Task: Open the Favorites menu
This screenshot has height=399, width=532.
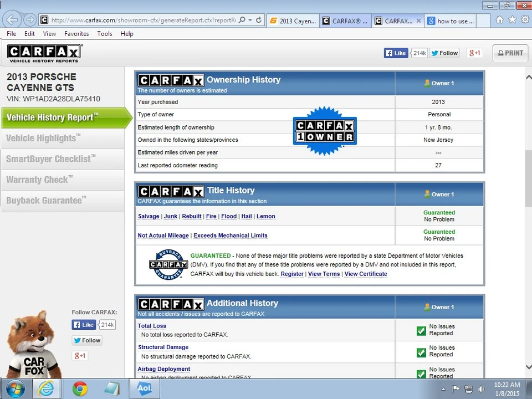Action: click(76, 34)
